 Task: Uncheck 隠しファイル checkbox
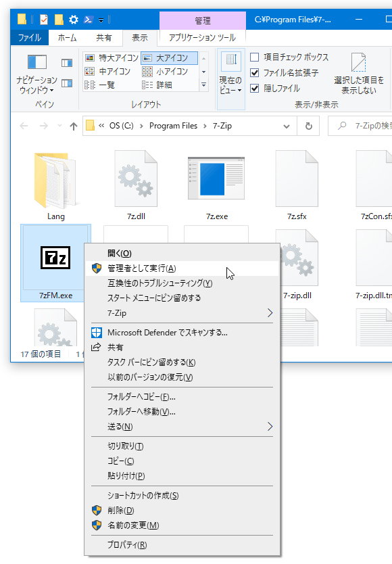255,88
